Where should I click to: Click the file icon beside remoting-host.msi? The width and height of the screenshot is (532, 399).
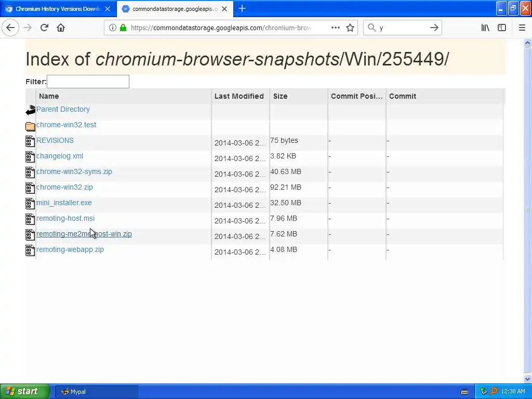[30, 219]
